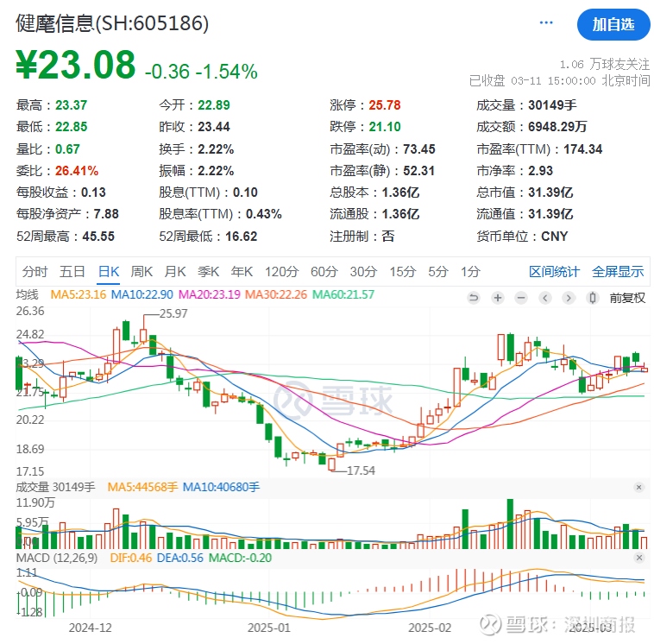The height and width of the screenshot is (644, 654).
Task: Click the 1.06 万球友关注 followers text
Action: coord(604,64)
